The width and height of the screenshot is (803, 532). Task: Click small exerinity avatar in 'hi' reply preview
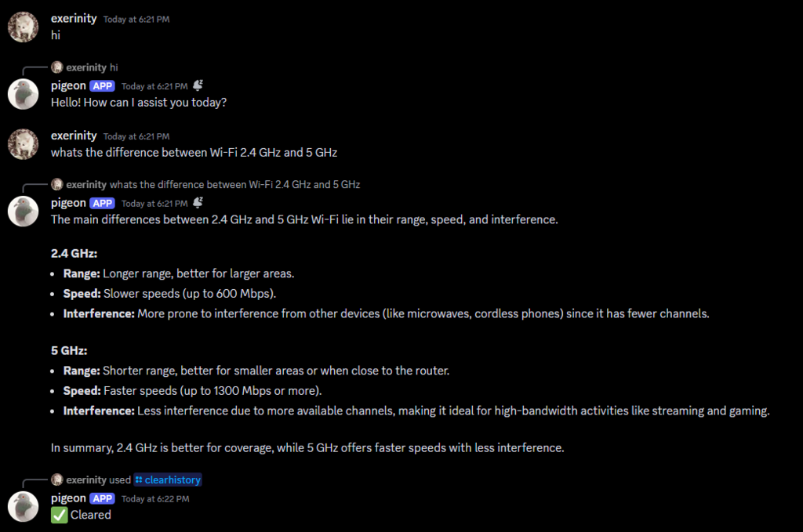tap(56, 67)
